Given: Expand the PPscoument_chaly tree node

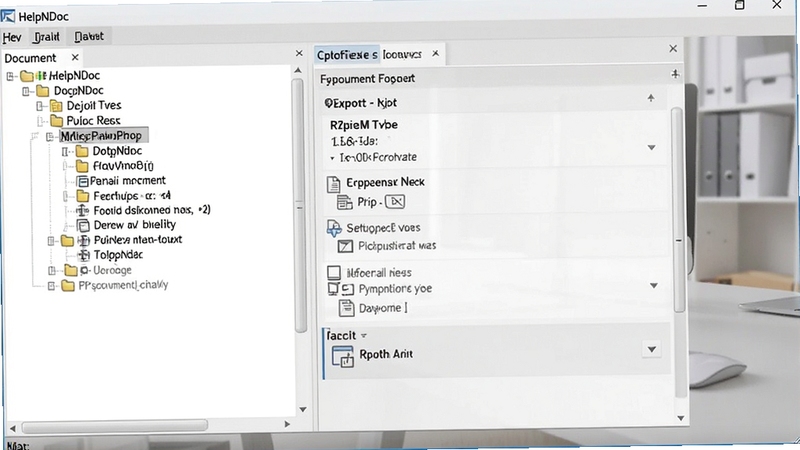Looking at the screenshot, I should click(x=51, y=286).
